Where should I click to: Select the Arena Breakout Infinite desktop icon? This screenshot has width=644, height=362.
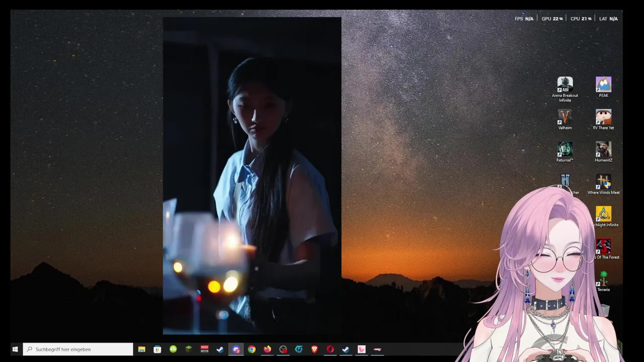[x=565, y=89]
